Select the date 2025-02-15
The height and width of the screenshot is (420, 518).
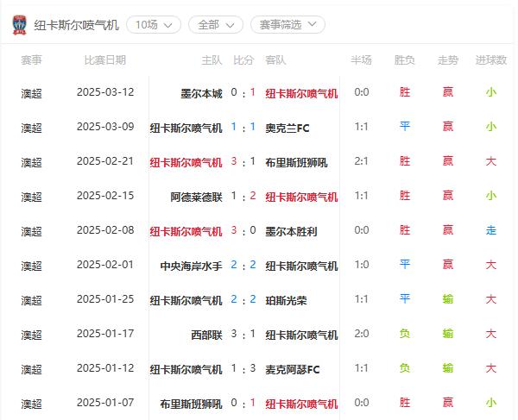pos(105,196)
